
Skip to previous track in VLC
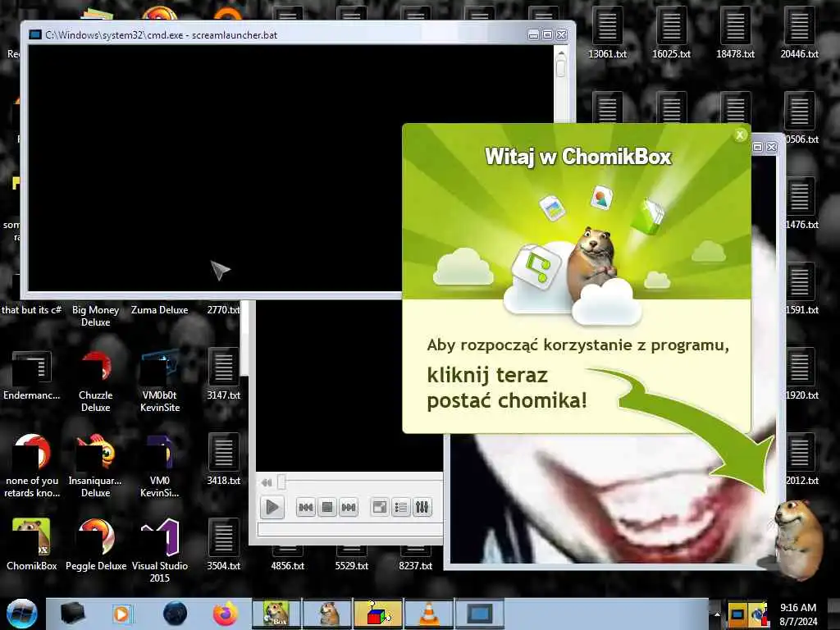[305, 507]
